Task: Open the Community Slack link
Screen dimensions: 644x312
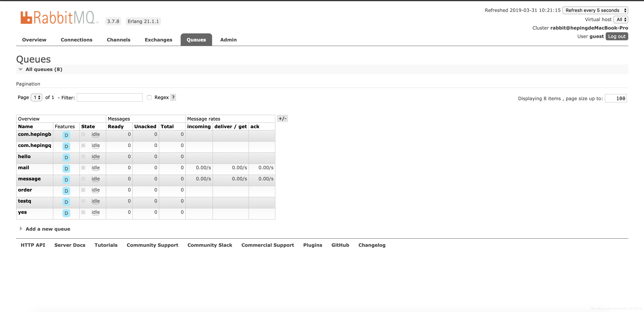Action: pos(210,245)
